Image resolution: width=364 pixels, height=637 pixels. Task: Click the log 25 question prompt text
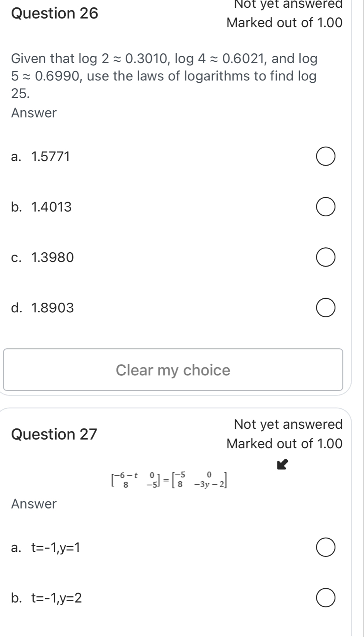[164, 76]
